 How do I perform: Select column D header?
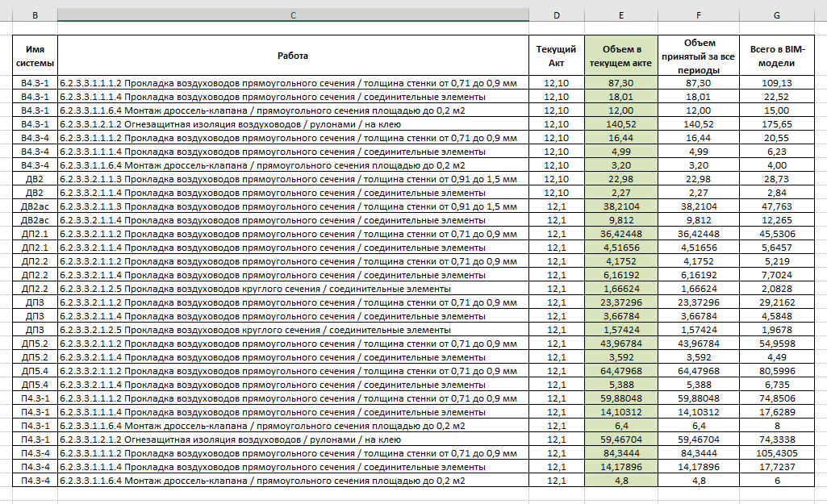(557, 15)
